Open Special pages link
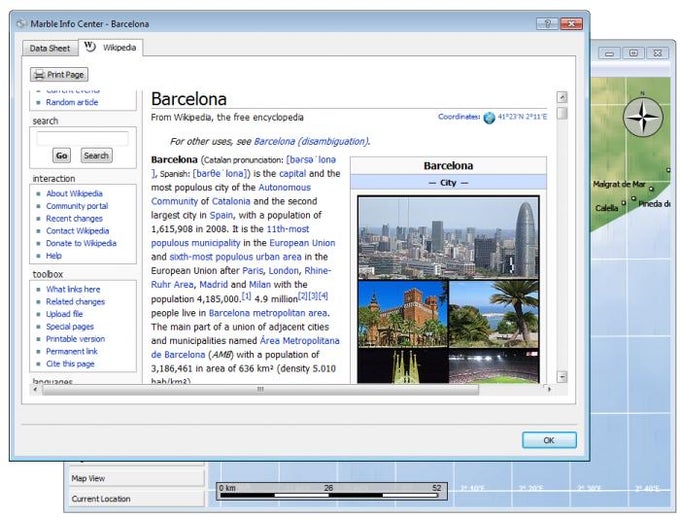 coord(70,327)
